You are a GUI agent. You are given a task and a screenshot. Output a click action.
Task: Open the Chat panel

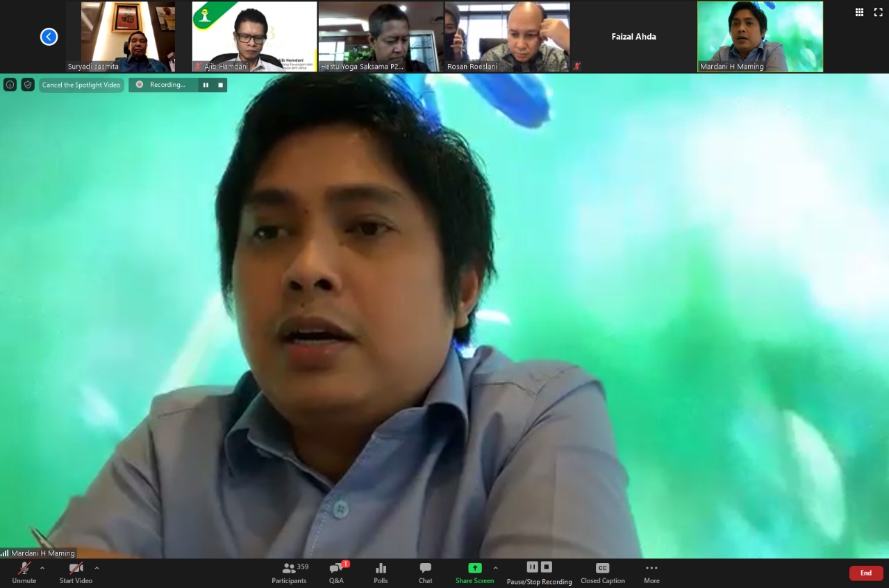coord(425,573)
